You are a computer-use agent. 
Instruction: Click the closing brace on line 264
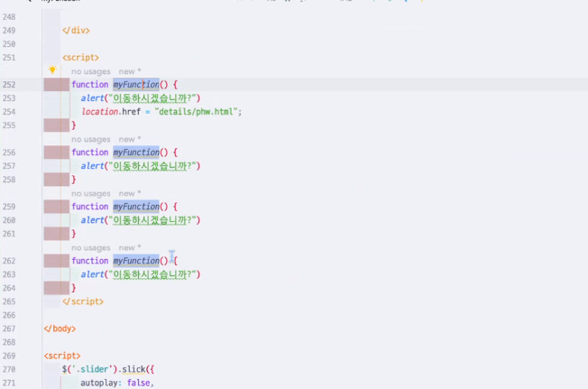click(74, 288)
